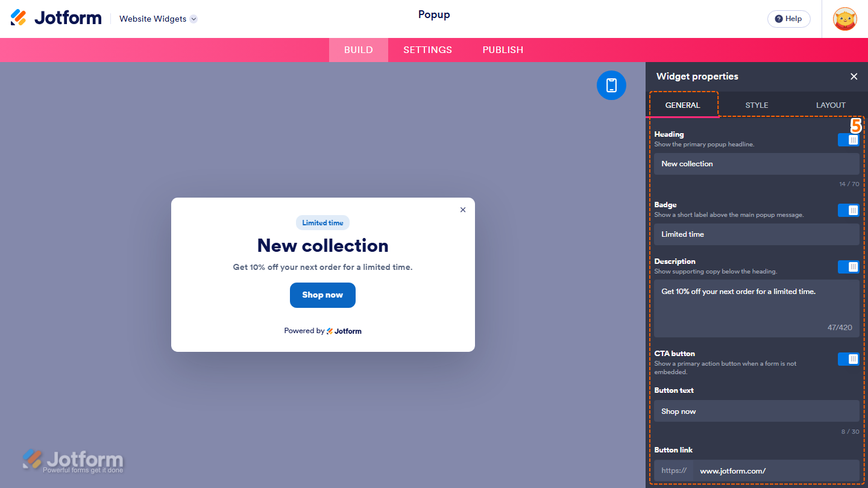Viewport: 868px width, 488px height.
Task: Select the 'New collection' popup heading
Action: click(x=322, y=246)
